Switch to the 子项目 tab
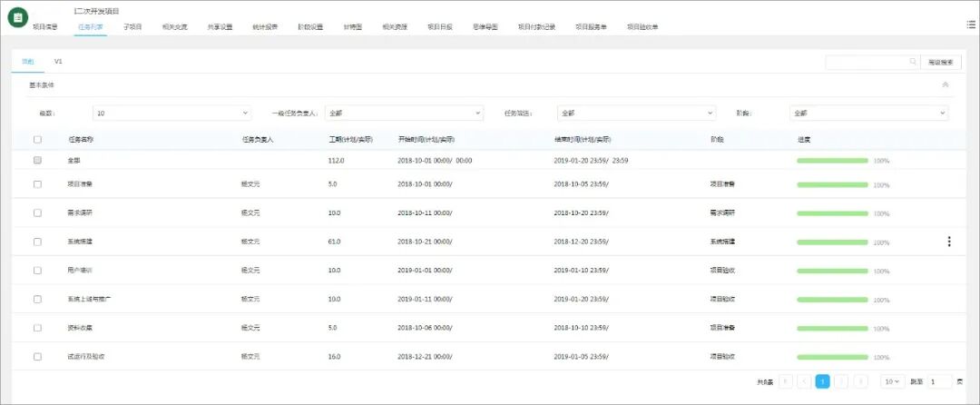This screenshot has width=980, height=405. pos(132,27)
